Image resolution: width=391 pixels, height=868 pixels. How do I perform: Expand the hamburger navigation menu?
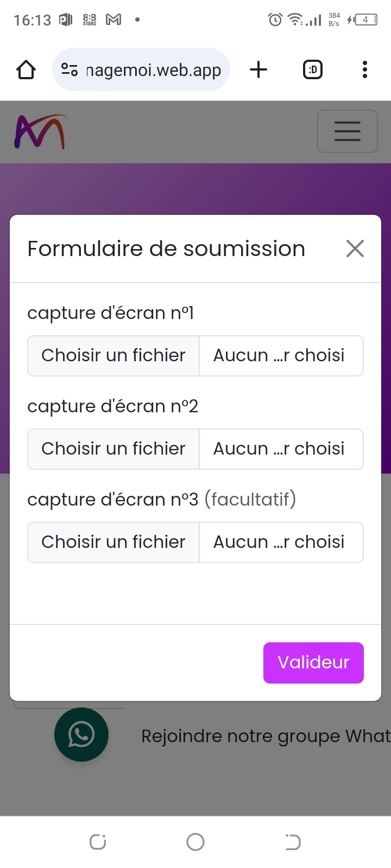pyautogui.click(x=347, y=131)
